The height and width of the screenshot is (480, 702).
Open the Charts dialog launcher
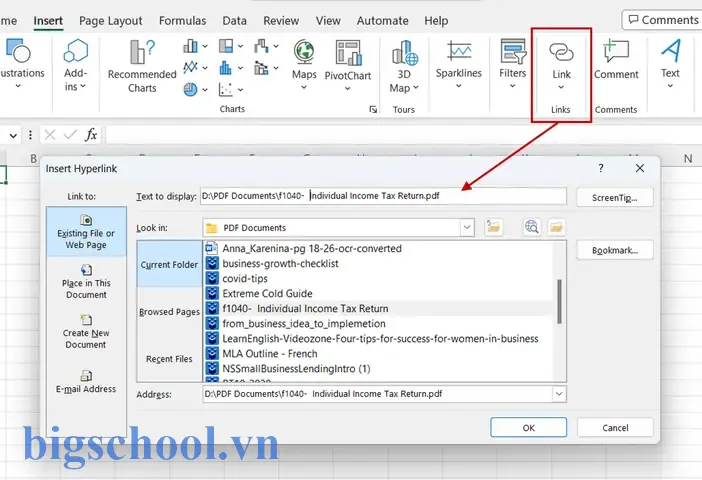click(x=373, y=109)
